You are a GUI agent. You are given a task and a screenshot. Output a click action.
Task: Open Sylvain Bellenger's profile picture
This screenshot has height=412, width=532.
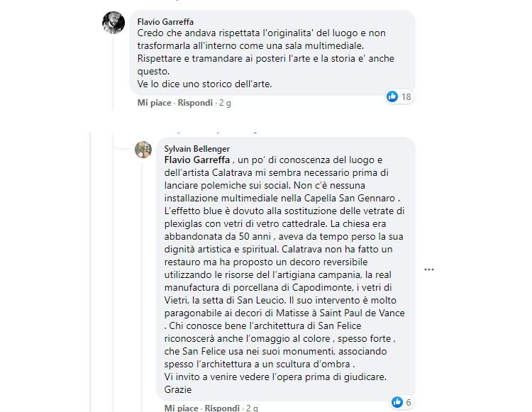[x=143, y=150]
